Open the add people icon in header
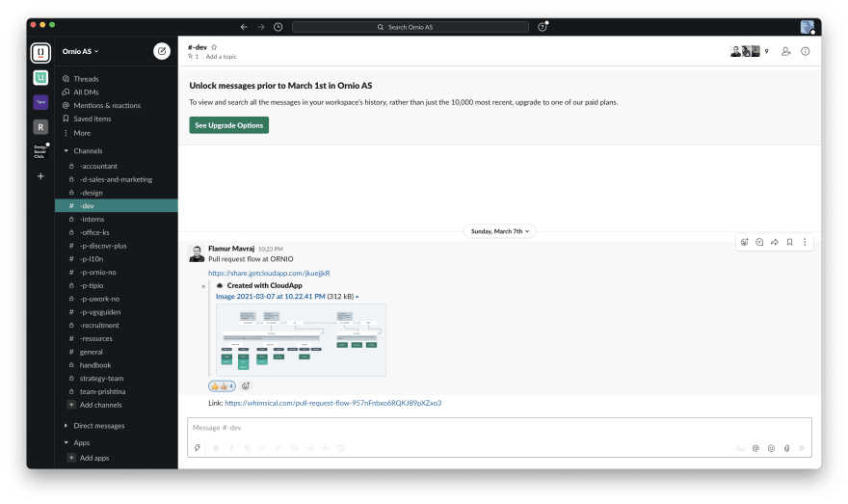This screenshot has height=504, width=848. 785,51
